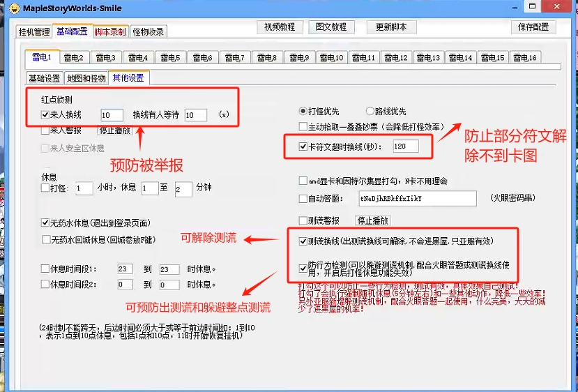Select the 雷电4 tab
578x392 pixels.
[138, 57]
